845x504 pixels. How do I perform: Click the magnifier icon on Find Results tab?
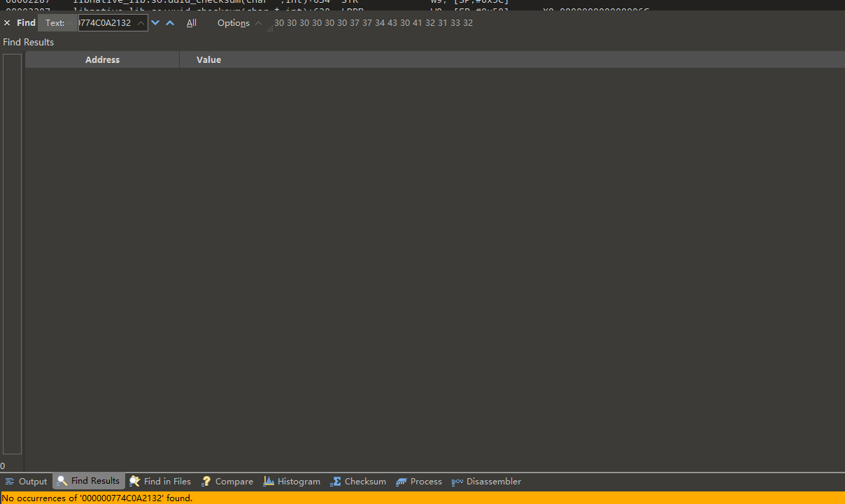[x=62, y=481]
